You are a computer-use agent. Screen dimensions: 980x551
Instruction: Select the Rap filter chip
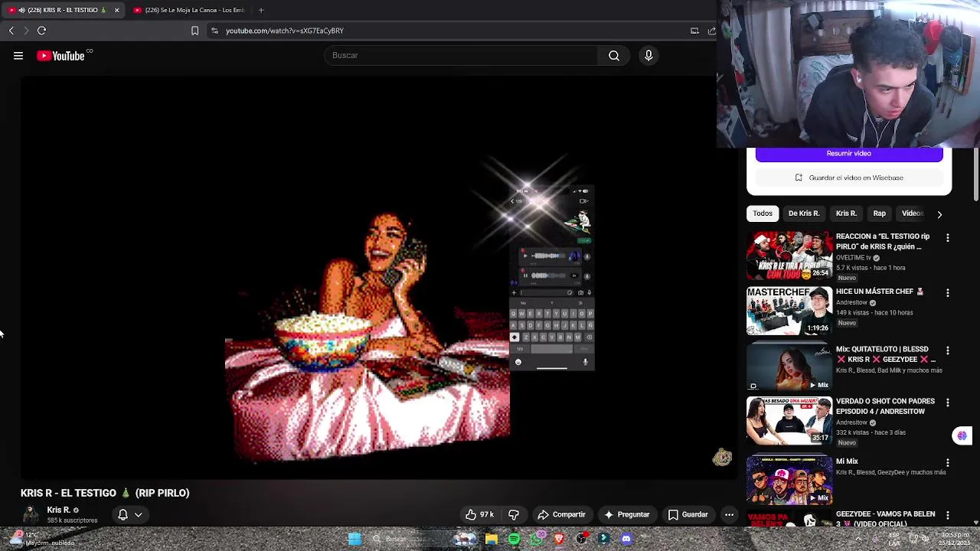coord(879,214)
